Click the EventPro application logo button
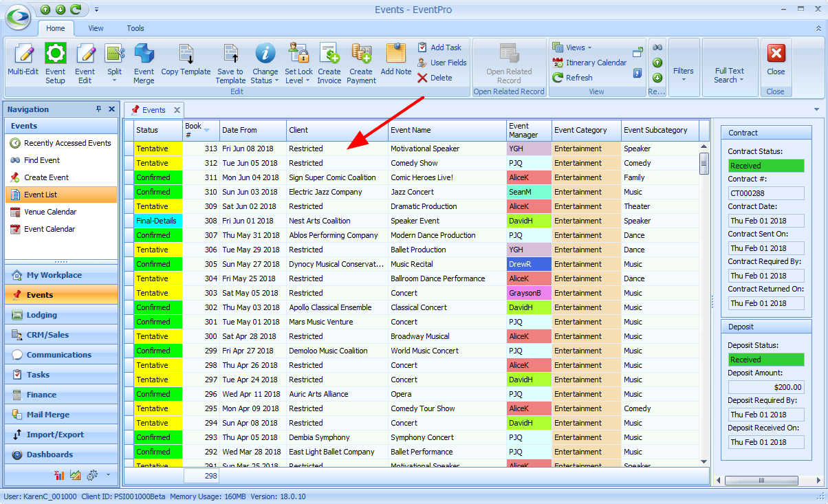 [x=18, y=17]
